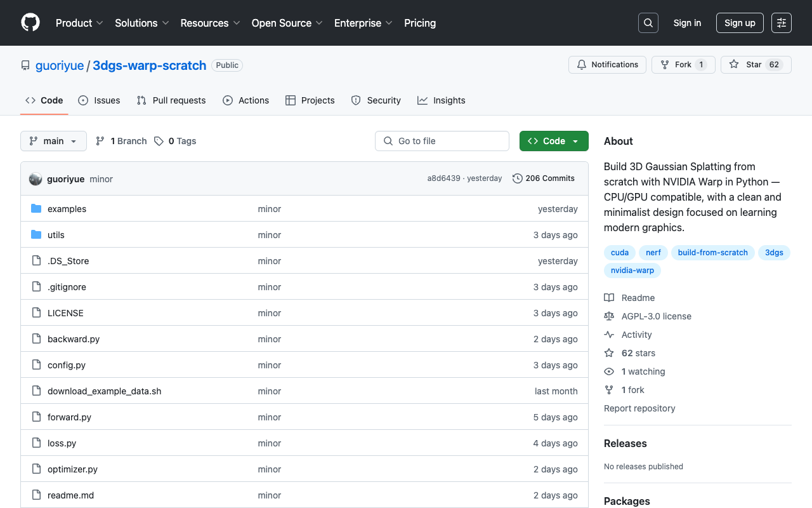Switch to the Issues tab
The image size is (812, 508).
click(100, 100)
